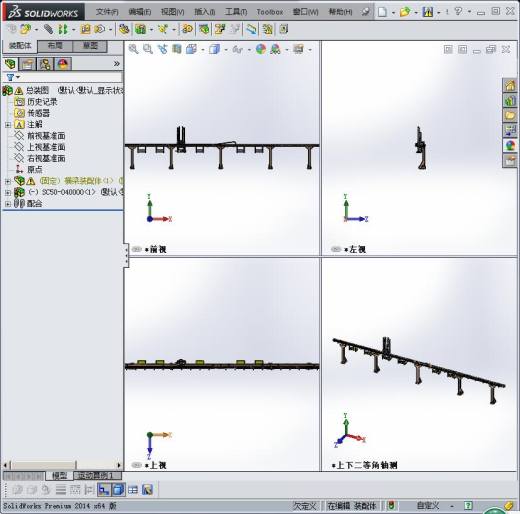This screenshot has width=520, height=514.
Task: Expand the 配合 mates folder
Action: [x=8, y=204]
